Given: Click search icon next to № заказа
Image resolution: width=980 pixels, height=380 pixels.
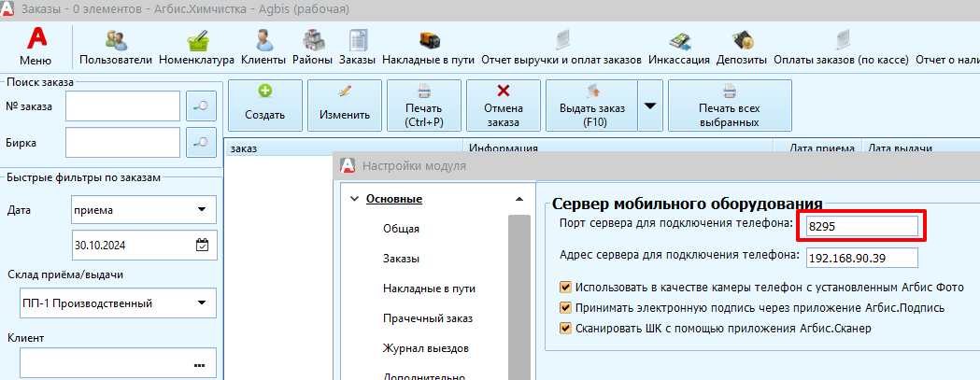Looking at the screenshot, I should point(201,106).
